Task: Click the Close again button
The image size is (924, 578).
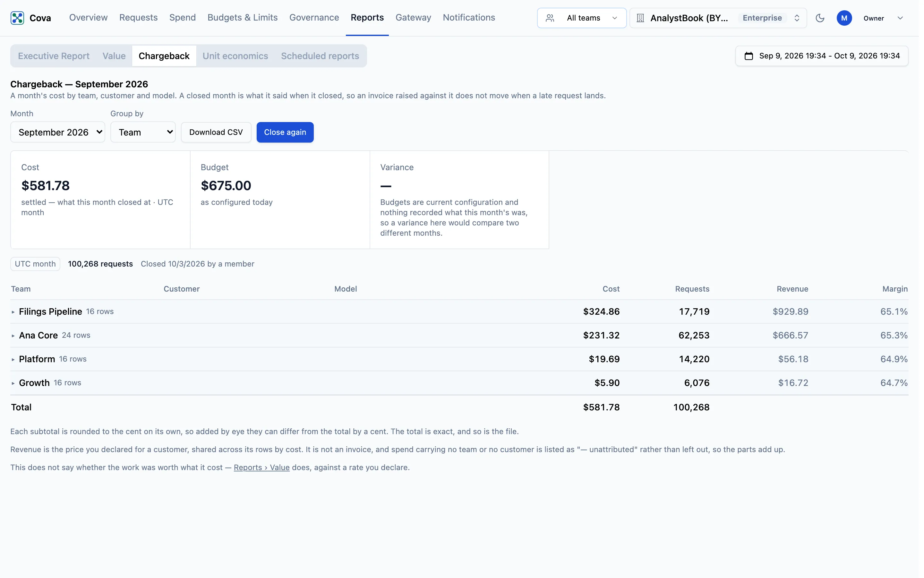Action: pyautogui.click(x=285, y=132)
